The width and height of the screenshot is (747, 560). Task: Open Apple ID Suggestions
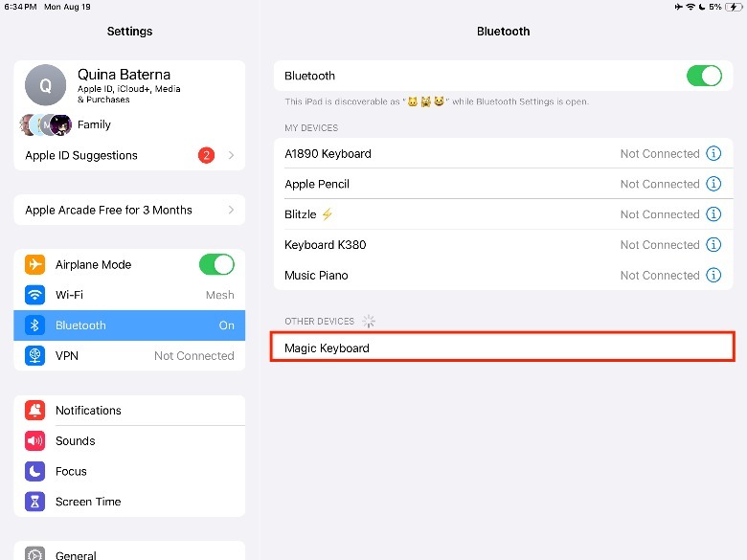pyautogui.click(x=129, y=155)
